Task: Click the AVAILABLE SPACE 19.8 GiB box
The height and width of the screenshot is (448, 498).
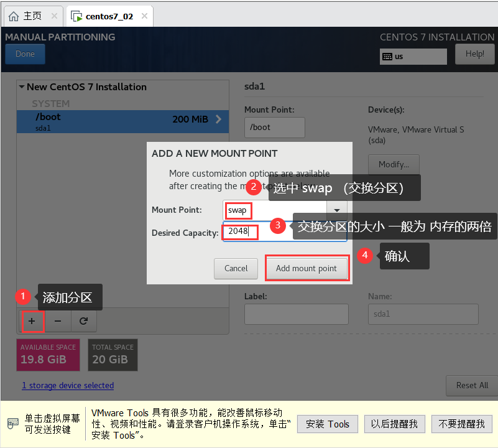Action: coord(48,355)
